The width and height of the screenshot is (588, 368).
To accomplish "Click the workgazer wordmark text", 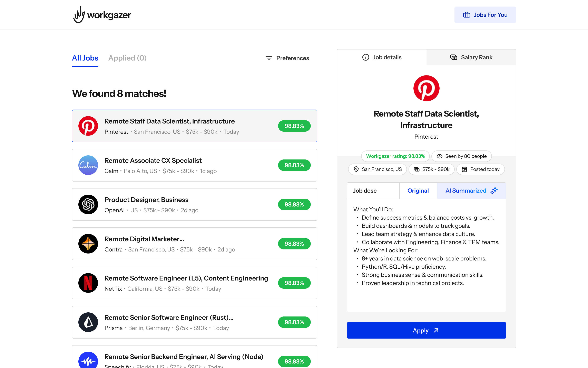I will point(109,15).
